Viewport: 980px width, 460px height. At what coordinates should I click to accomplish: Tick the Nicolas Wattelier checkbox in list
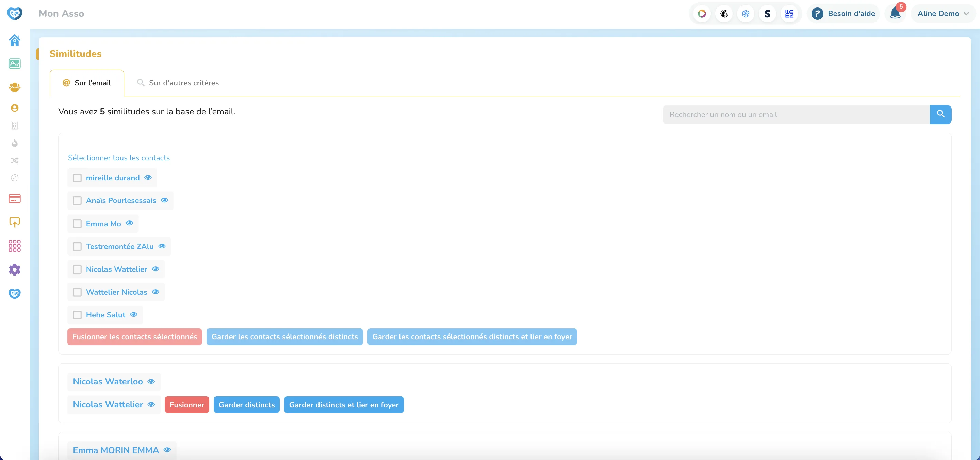tap(77, 269)
